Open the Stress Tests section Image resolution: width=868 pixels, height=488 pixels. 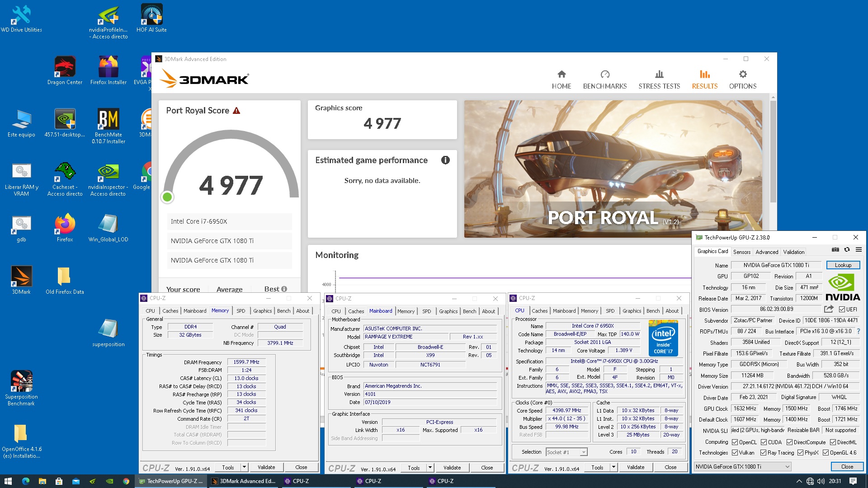[x=659, y=80]
